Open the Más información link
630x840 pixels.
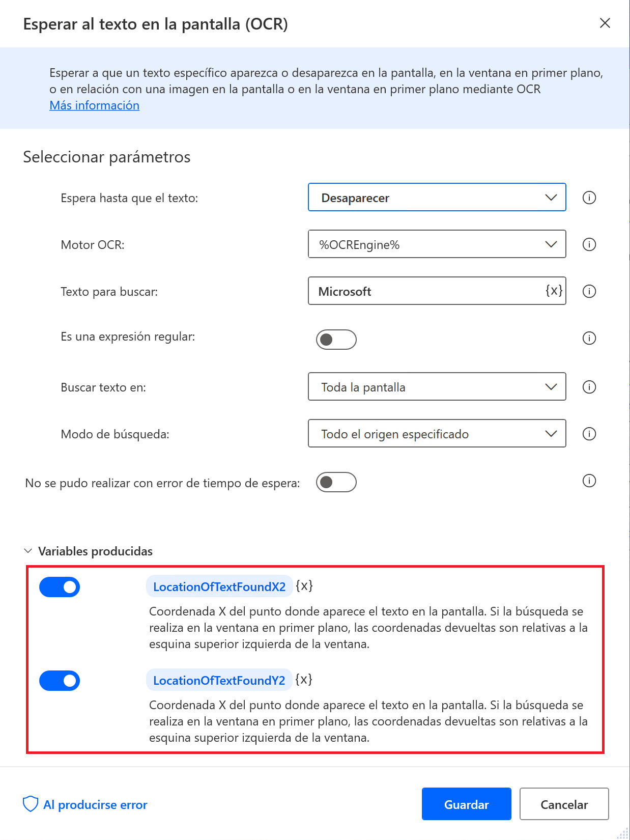click(94, 105)
